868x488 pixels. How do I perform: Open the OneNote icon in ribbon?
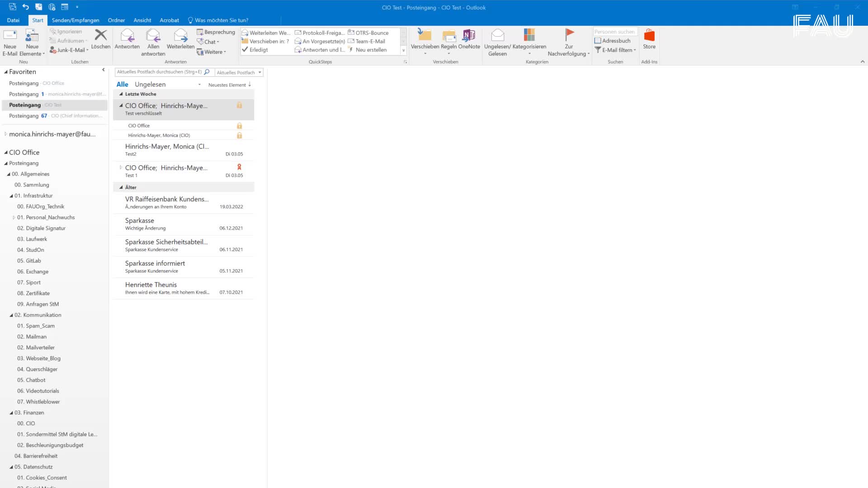coord(469,36)
